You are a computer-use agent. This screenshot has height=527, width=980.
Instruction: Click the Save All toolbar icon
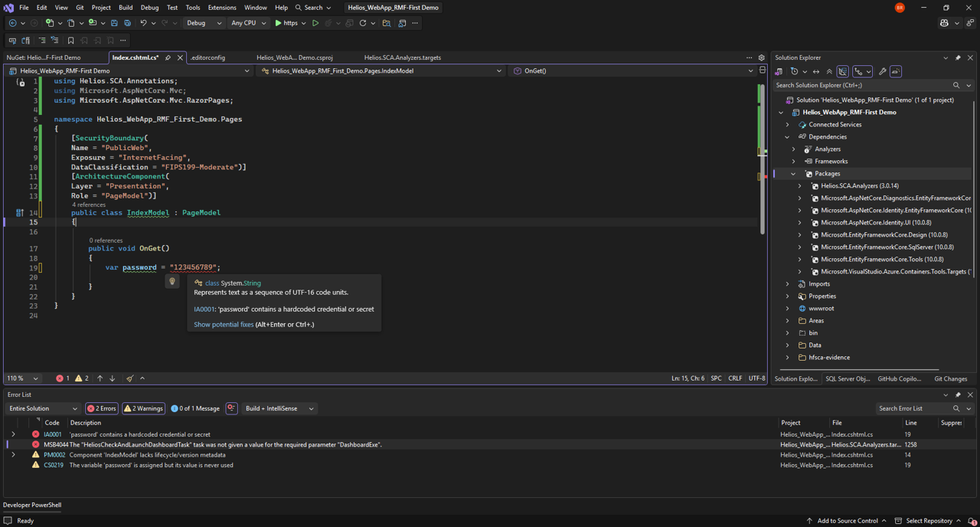127,23
